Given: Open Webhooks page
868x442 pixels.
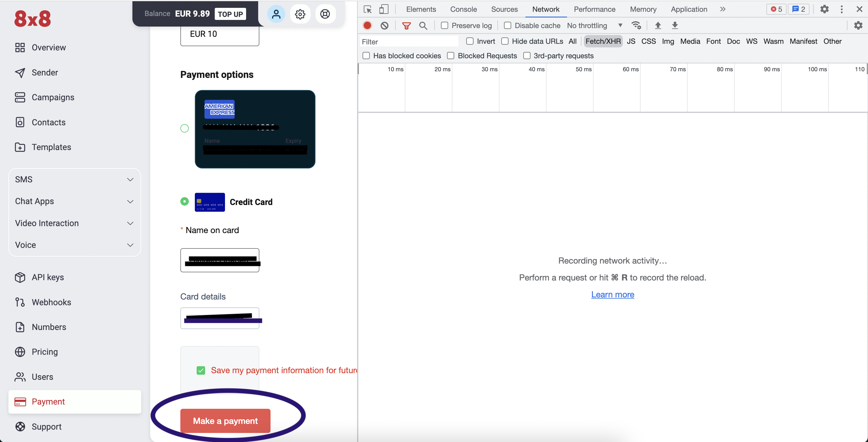Looking at the screenshot, I should [x=43, y=302].
